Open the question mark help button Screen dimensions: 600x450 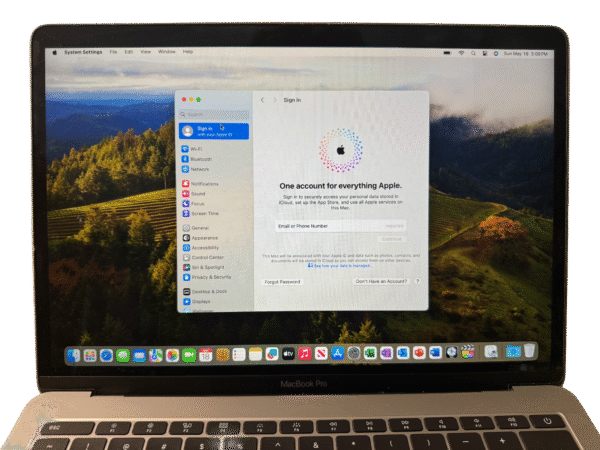[x=417, y=281]
